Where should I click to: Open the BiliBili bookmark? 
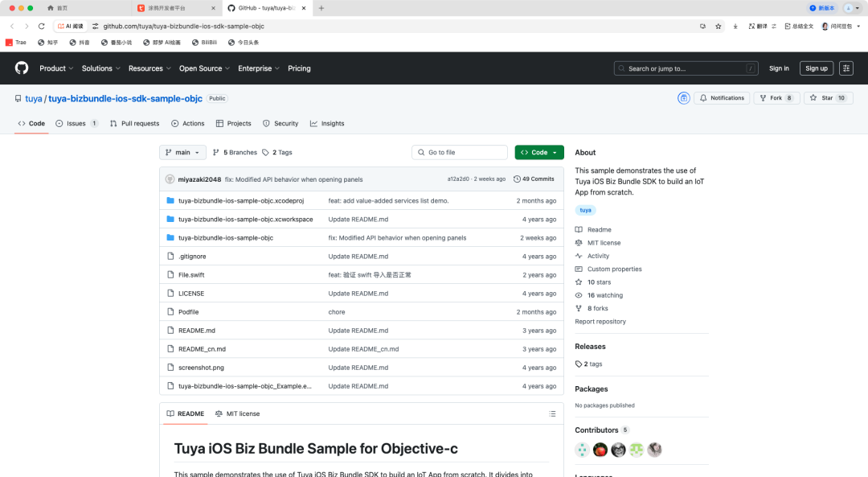(204, 42)
